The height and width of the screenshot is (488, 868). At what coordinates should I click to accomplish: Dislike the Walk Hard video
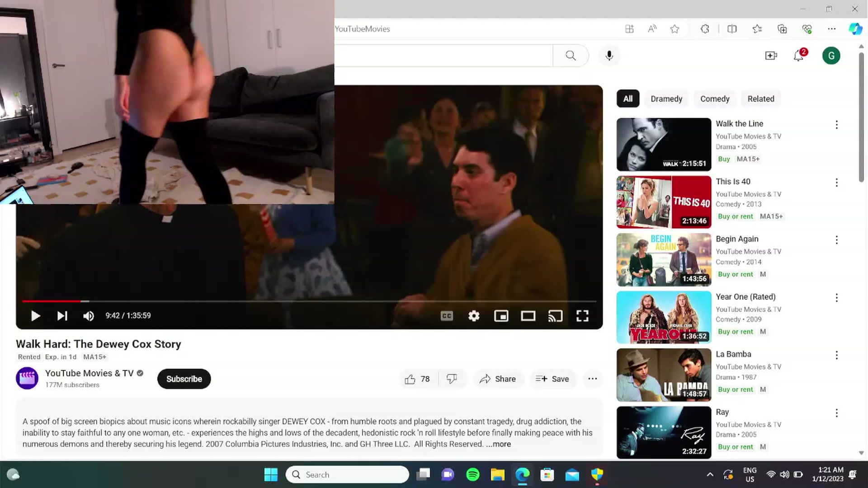(452, 379)
